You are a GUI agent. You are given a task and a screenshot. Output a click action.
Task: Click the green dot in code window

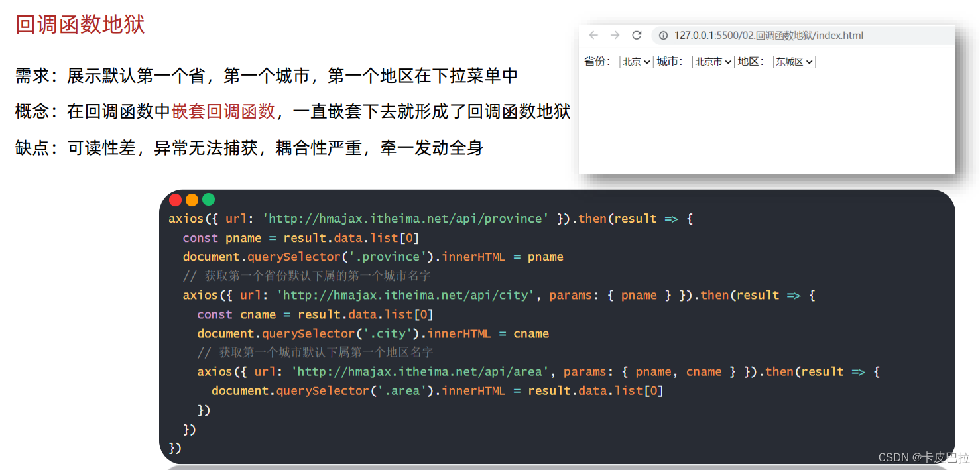208,200
